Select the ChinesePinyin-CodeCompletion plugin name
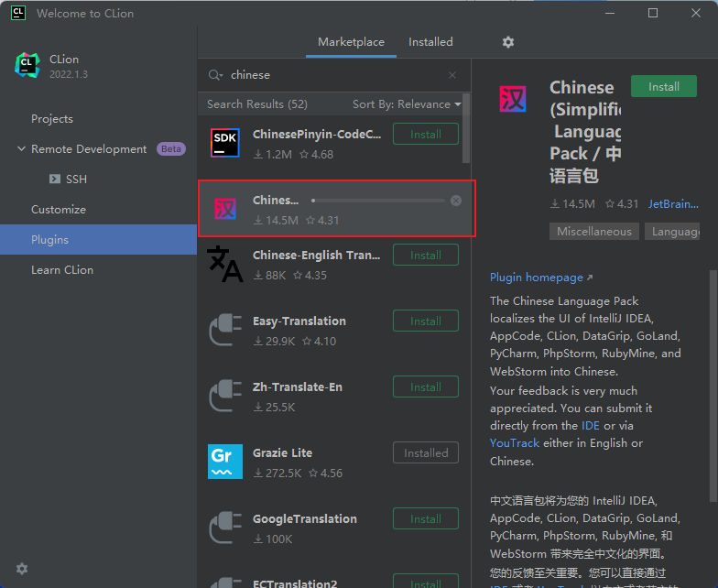 pyautogui.click(x=317, y=134)
